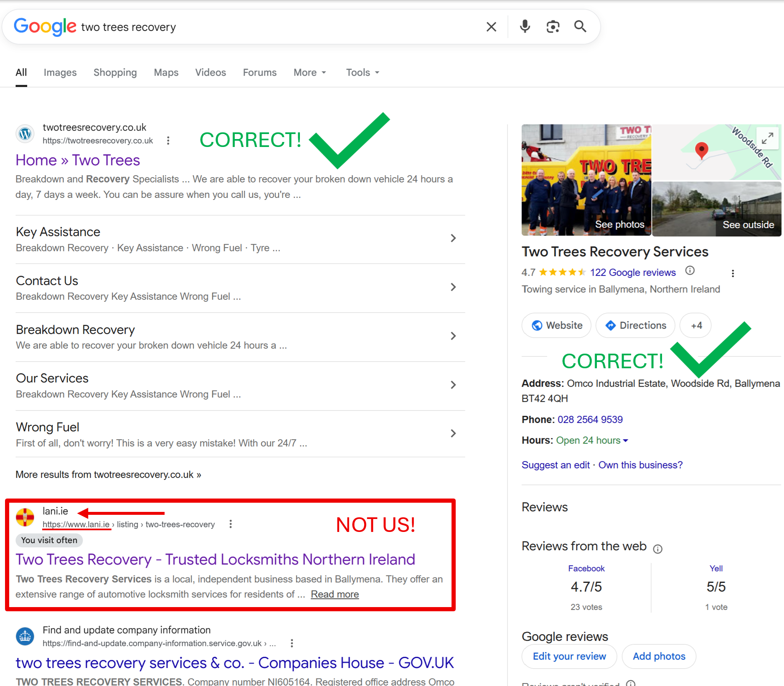Click the 'You visit often' chip
This screenshot has height=686, width=784.
(49, 540)
